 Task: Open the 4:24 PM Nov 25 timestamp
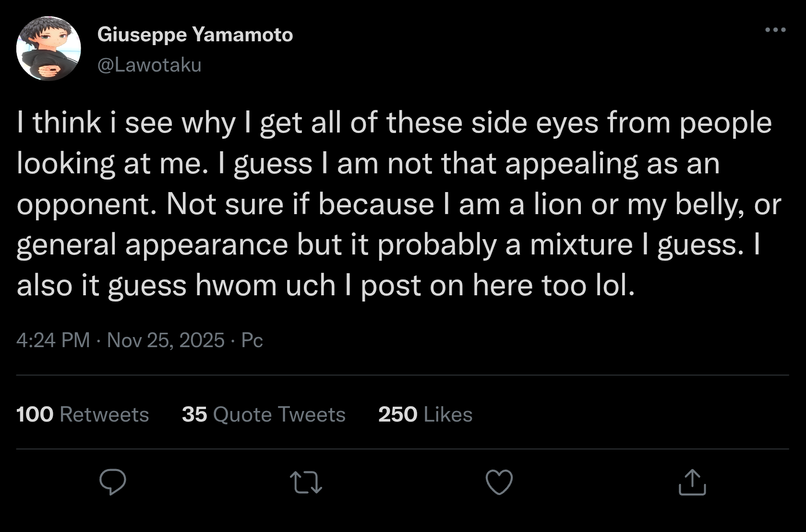(120, 340)
